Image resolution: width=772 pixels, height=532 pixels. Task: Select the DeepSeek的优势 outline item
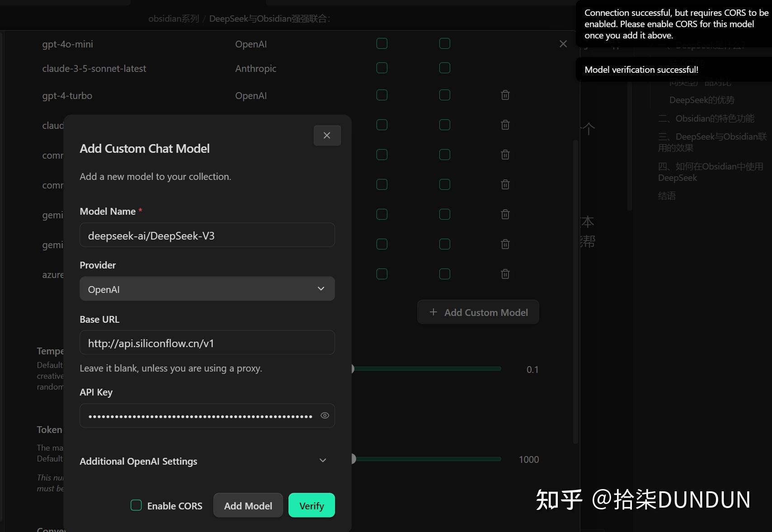coord(702,100)
